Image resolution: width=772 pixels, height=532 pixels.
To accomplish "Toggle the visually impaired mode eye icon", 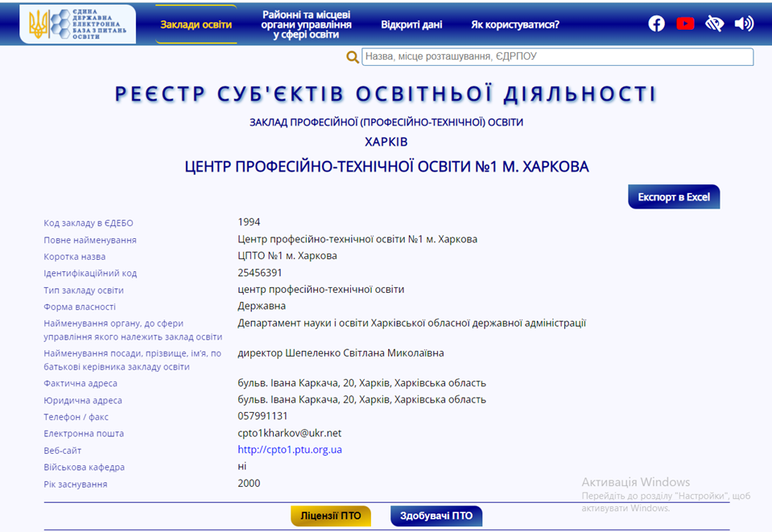I will [x=714, y=23].
